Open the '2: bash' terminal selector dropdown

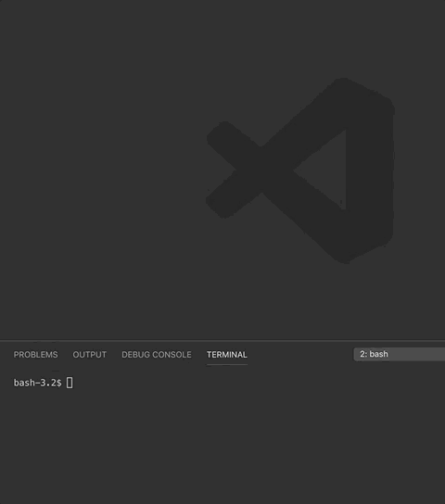tap(399, 354)
